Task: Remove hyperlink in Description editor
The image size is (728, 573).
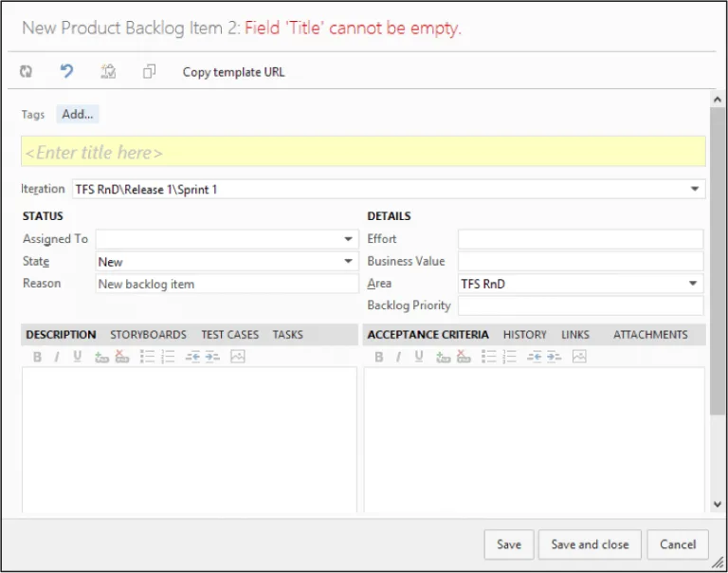Action: [x=122, y=357]
